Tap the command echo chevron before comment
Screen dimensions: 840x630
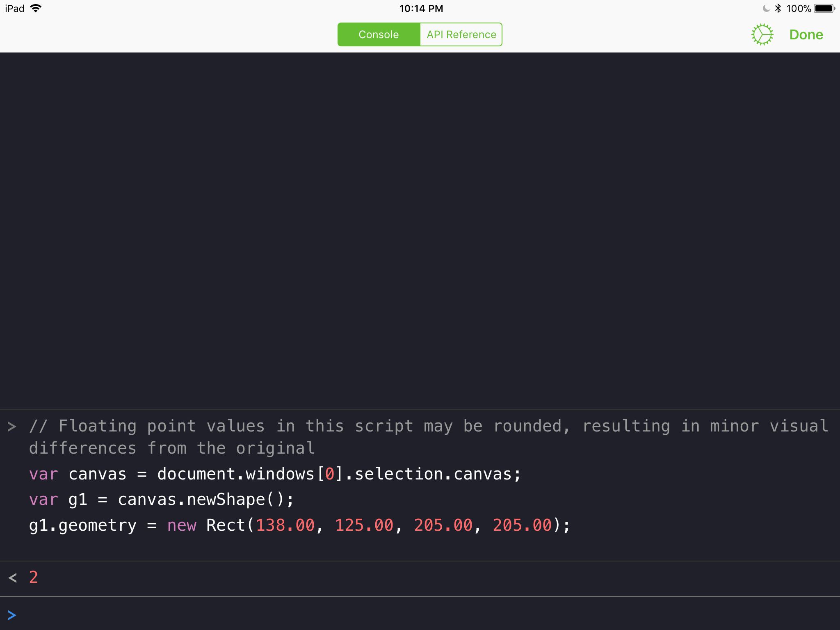point(12,427)
